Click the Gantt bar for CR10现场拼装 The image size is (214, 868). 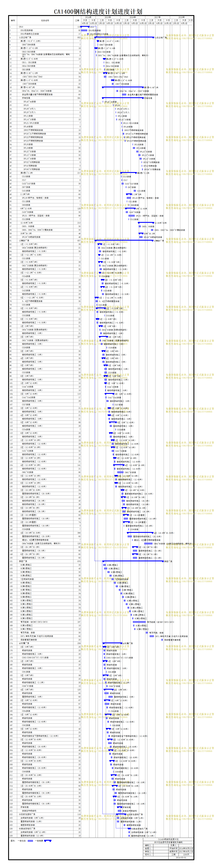[84, 30]
